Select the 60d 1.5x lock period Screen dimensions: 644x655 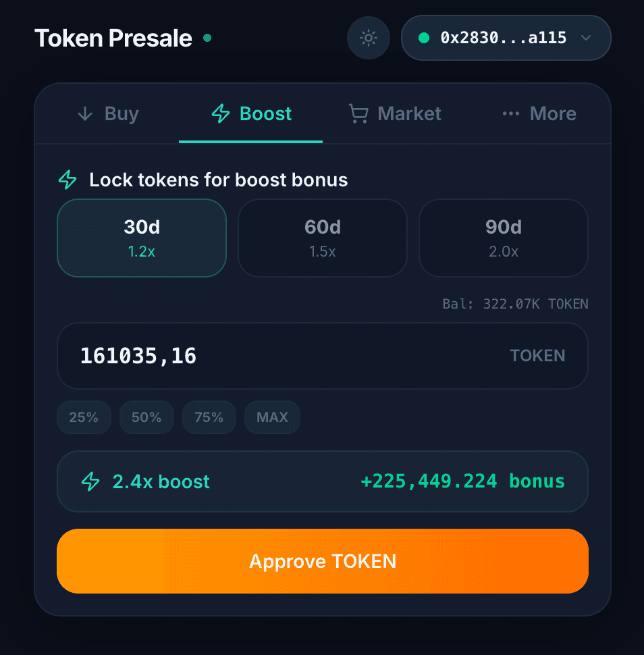tap(323, 238)
